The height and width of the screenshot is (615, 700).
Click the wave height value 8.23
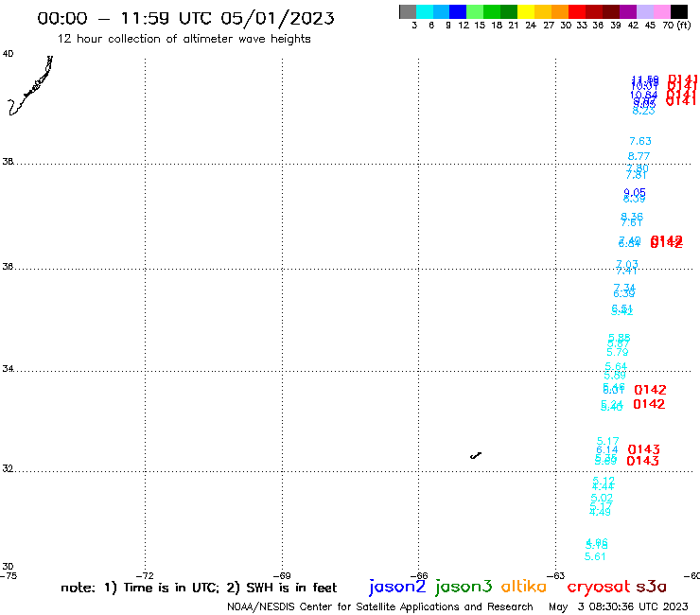pyautogui.click(x=644, y=111)
